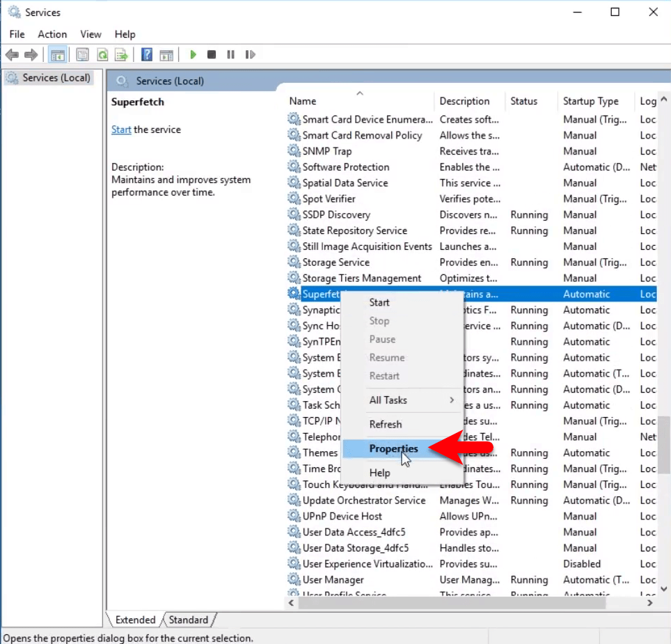Viewport: 671px width, 644px height.
Task: Click the gear icon beside Software Protection
Action: pyautogui.click(x=294, y=167)
